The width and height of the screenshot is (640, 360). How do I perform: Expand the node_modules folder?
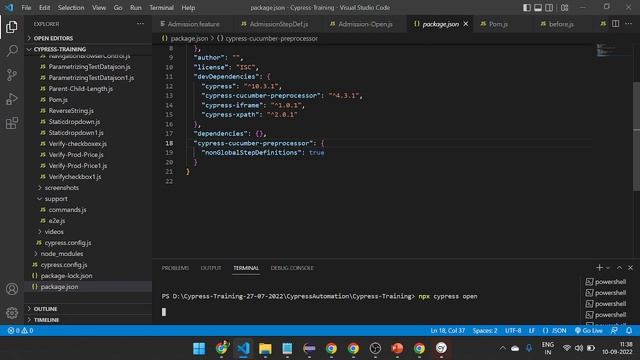(x=61, y=253)
